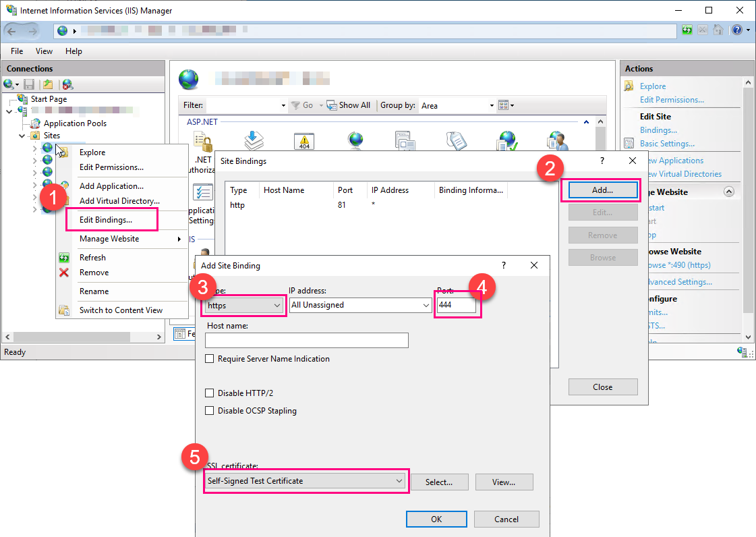Click the Create New Connection globe icon

point(9,84)
